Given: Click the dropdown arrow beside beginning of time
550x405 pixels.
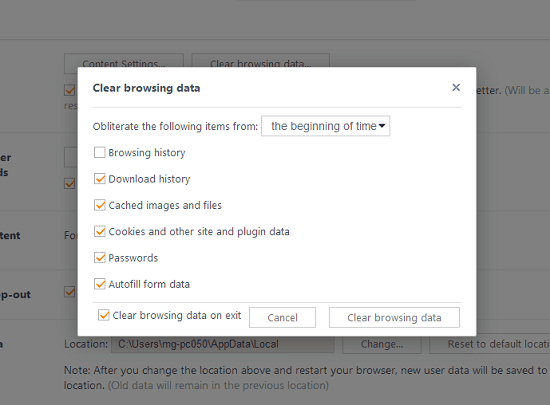Looking at the screenshot, I should [x=382, y=126].
